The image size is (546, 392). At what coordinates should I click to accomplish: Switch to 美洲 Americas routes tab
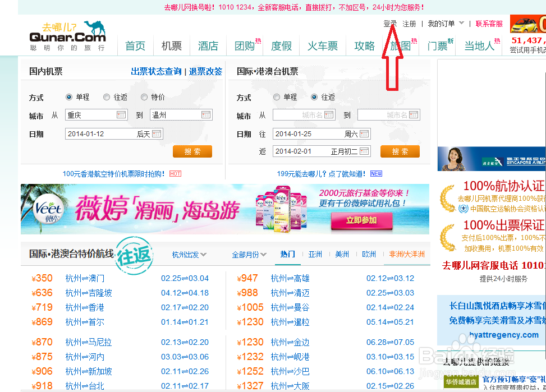click(x=342, y=254)
